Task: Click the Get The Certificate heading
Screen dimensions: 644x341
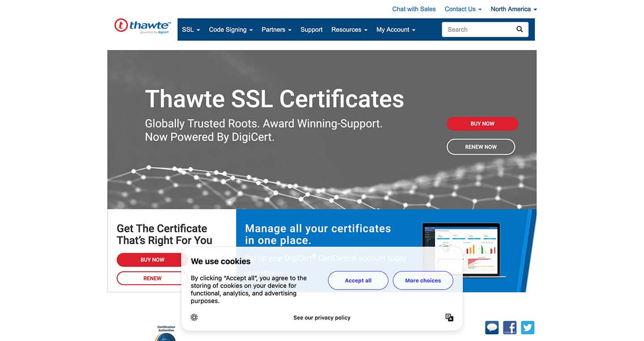Action: pyautogui.click(x=165, y=234)
